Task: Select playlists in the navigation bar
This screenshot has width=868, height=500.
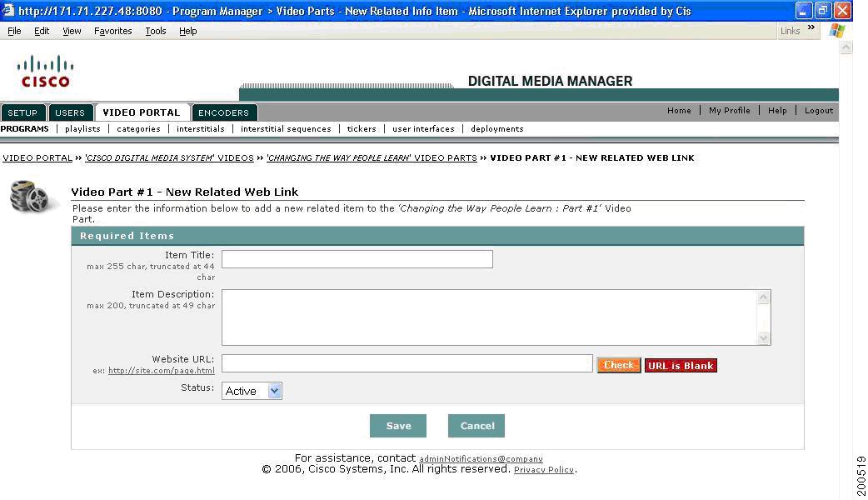Action: 81,128
